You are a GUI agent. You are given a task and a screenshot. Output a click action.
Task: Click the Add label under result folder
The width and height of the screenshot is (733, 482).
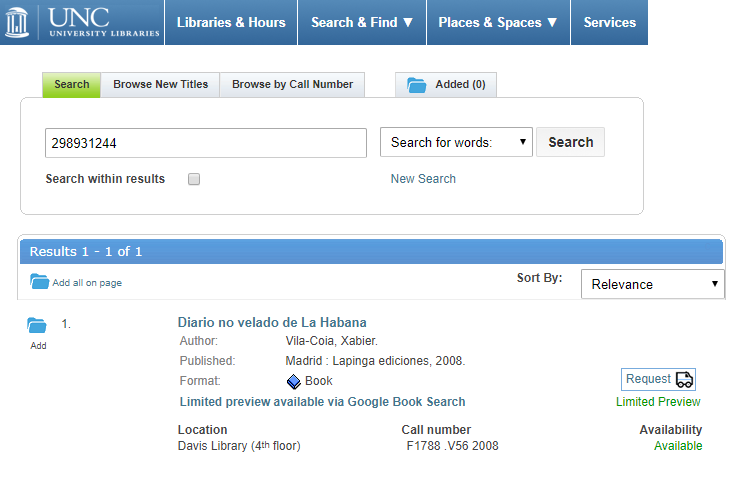38,345
